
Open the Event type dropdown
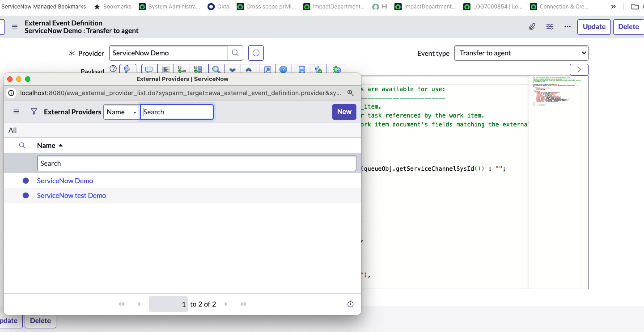coord(521,53)
